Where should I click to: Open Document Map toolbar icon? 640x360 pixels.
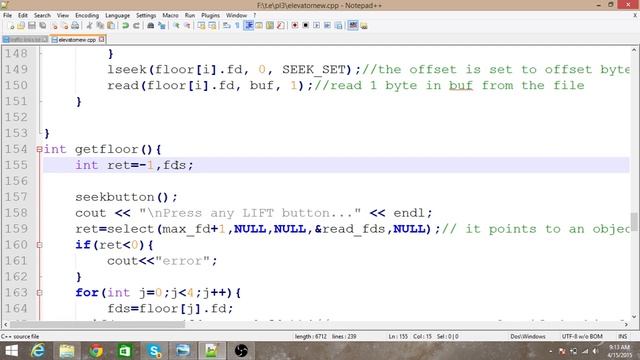click(x=270, y=26)
